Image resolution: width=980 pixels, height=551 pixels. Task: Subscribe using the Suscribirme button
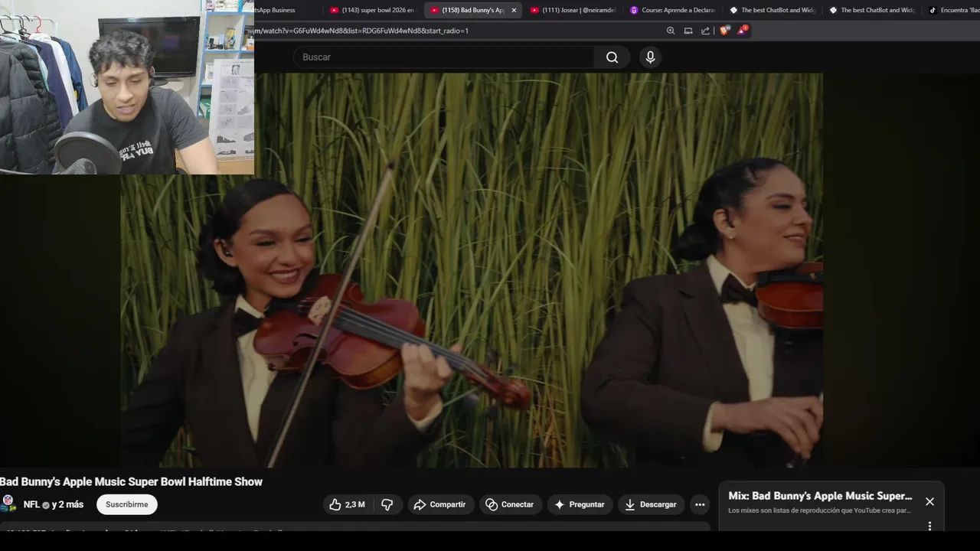coord(127,504)
